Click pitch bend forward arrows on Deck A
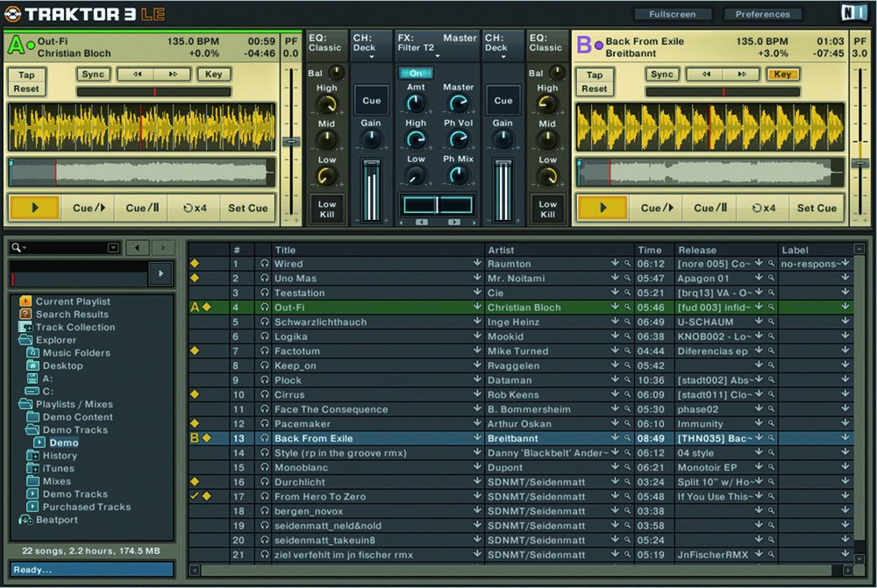 click(x=173, y=74)
